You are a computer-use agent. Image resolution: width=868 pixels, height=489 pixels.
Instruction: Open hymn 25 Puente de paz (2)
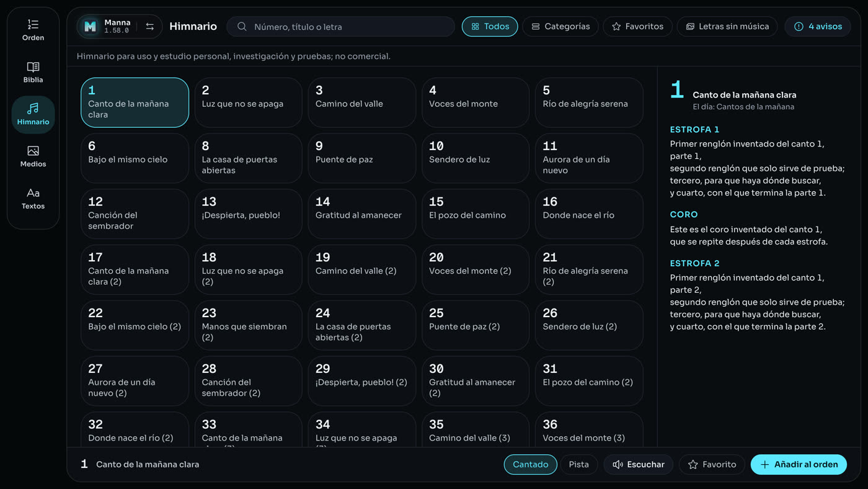click(x=476, y=325)
